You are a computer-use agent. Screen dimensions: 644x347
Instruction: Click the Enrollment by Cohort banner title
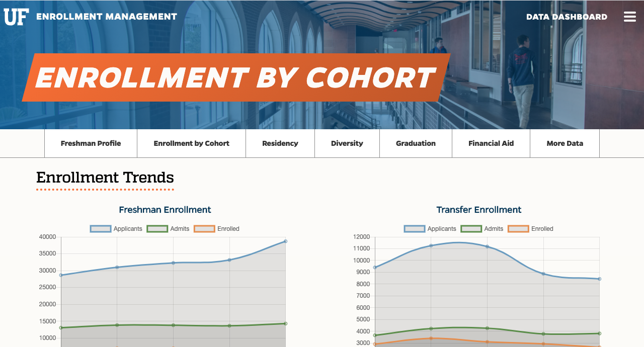(x=235, y=77)
